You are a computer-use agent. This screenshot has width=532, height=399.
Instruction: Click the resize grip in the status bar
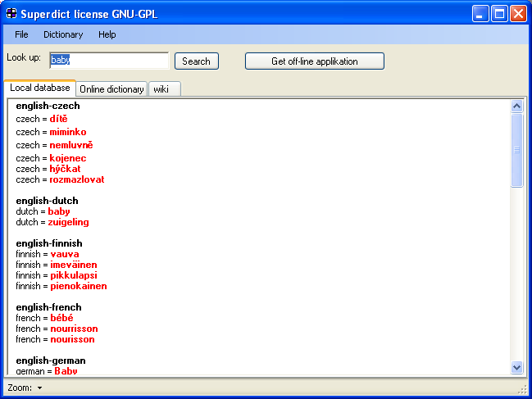tap(522, 390)
